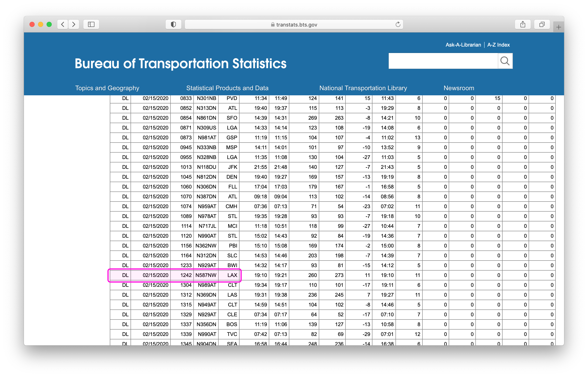The height and width of the screenshot is (377, 588).
Task: Click the back navigation arrow
Action: coord(63,24)
